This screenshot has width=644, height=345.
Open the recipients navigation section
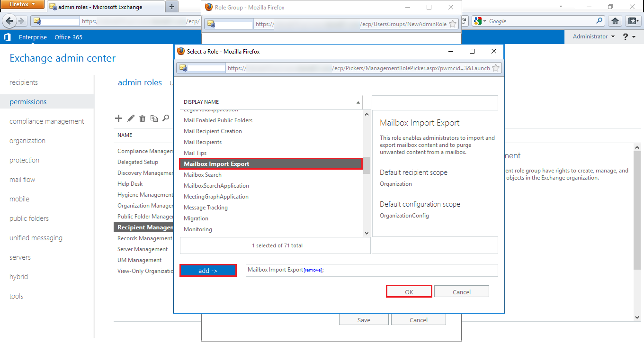tap(24, 82)
